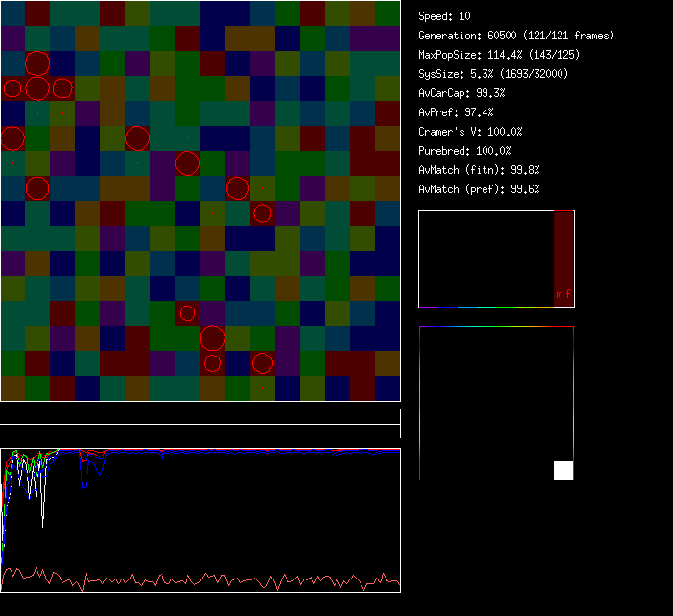The height and width of the screenshot is (616, 673).
Task: Select the large circle just above the bottom circle pair
Action: pos(212,338)
